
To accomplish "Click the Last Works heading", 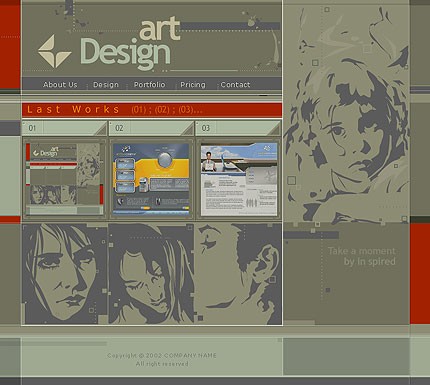I will (73, 109).
